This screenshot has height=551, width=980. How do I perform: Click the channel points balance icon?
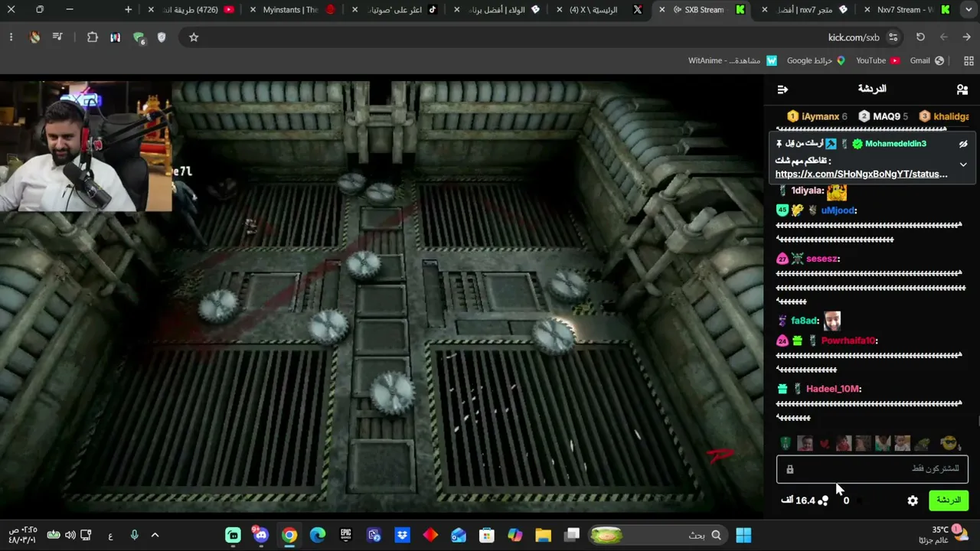(x=823, y=500)
